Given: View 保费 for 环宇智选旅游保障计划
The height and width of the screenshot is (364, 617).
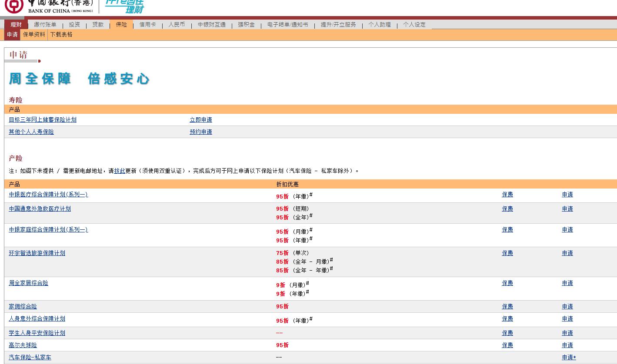Looking at the screenshot, I should click(x=507, y=253).
